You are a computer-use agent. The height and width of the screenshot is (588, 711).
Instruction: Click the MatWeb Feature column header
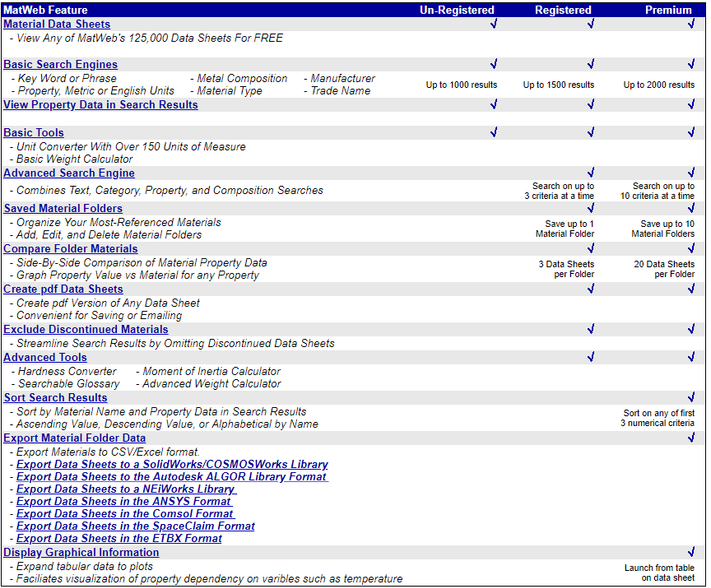tap(45, 10)
